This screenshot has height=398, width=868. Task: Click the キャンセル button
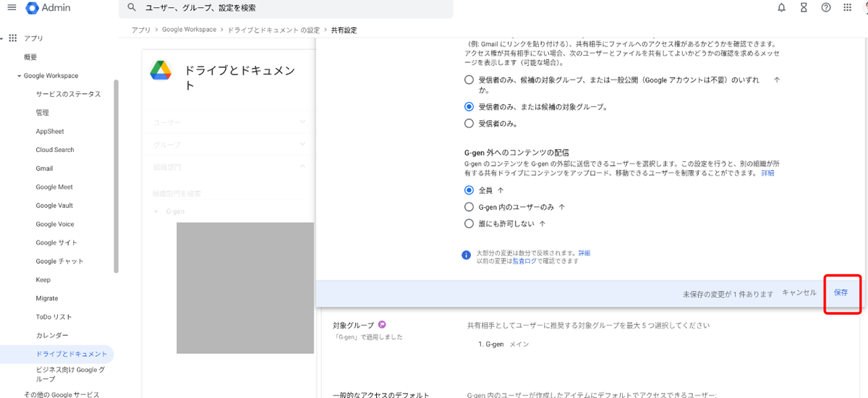pyautogui.click(x=799, y=293)
